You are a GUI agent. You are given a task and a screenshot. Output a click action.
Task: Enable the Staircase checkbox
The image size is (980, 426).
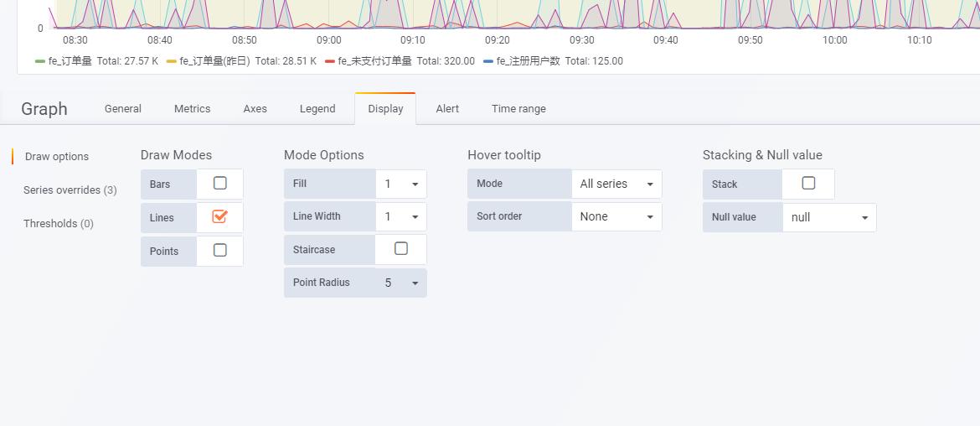401,248
